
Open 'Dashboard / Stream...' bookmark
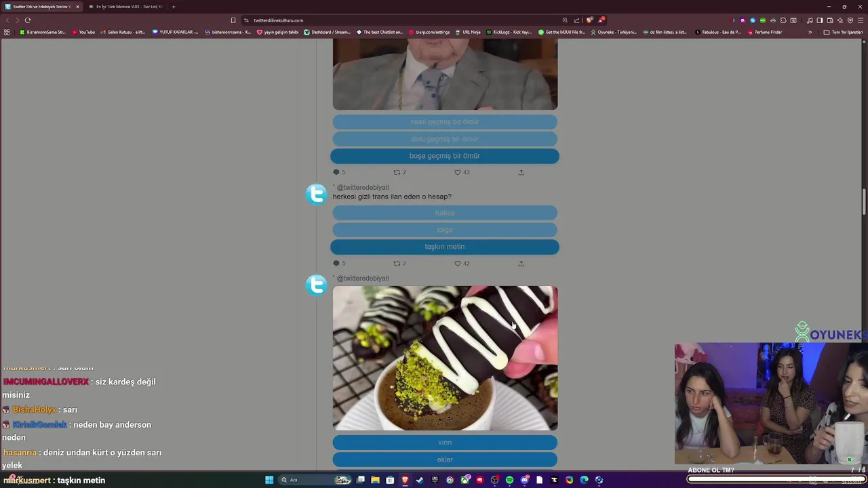pyautogui.click(x=328, y=32)
